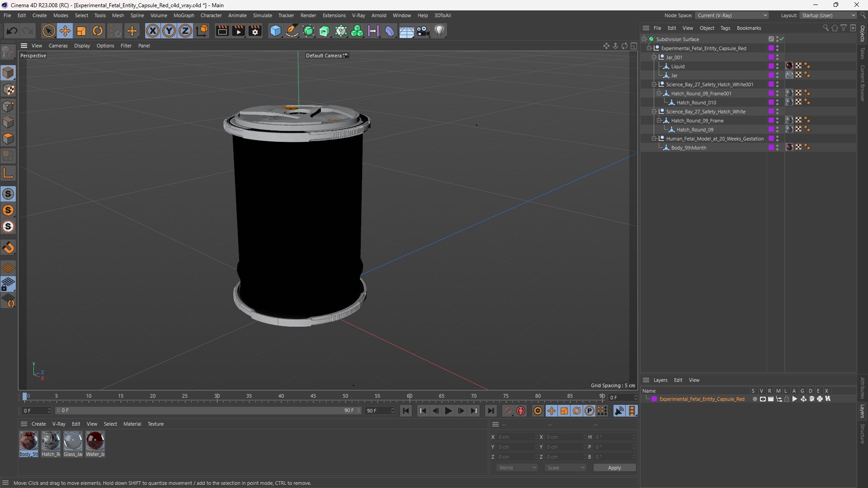Select the Move tool in top toolbar
Image resolution: width=868 pixels, height=488 pixels.
coord(65,31)
